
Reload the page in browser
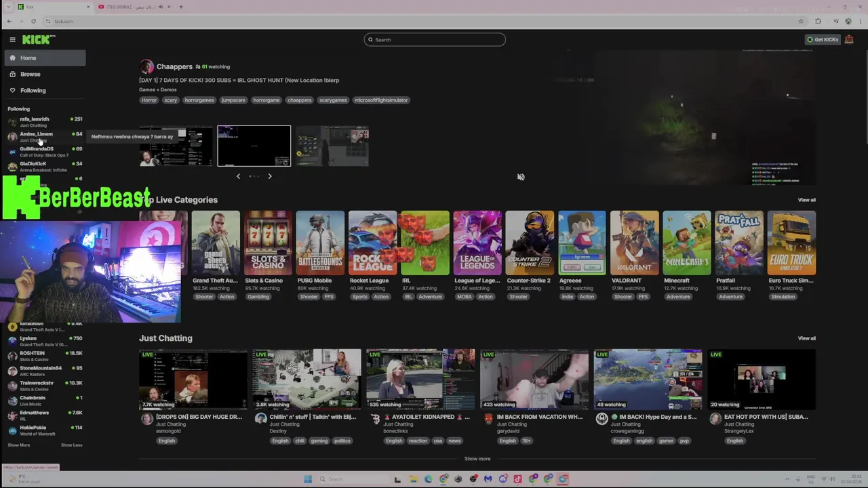pyautogui.click(x=33, y=21)
